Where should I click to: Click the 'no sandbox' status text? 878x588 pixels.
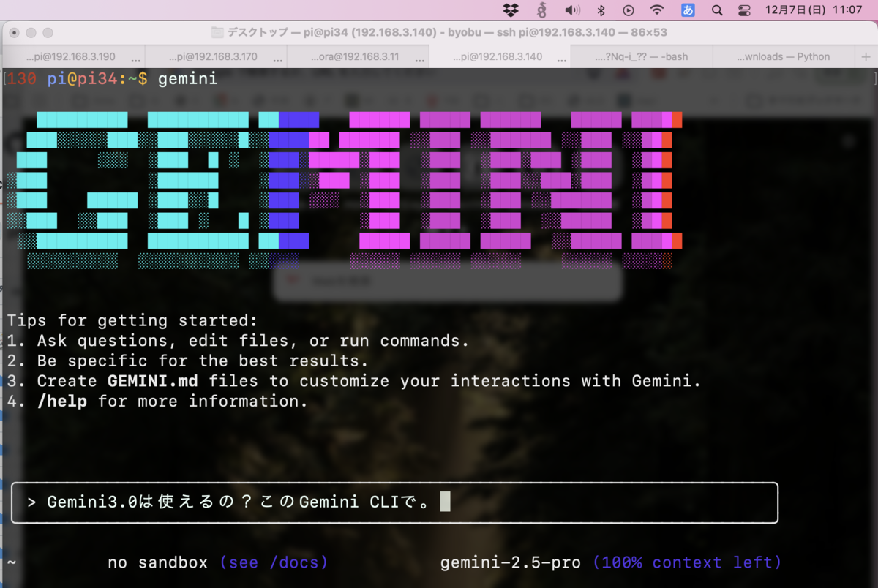point(157,562)
